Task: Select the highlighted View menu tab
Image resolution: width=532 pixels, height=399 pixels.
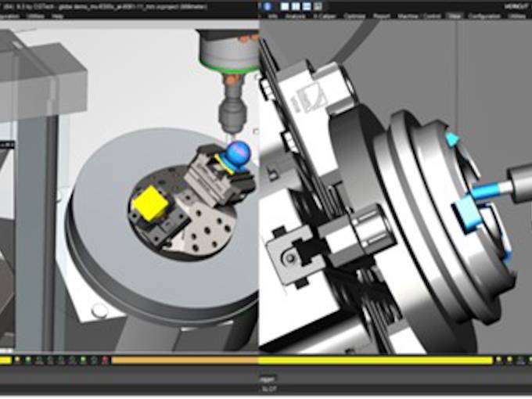Action: [x=454, y=15]
